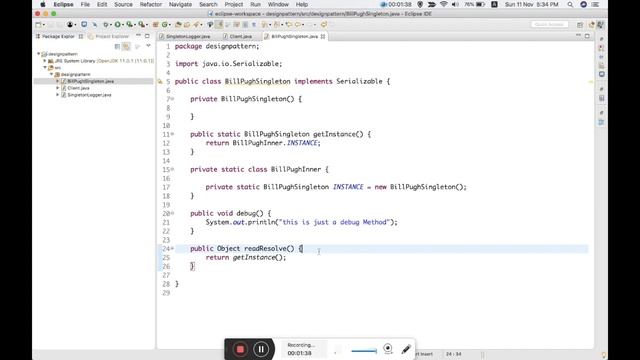Open dropdown arrow next to New icon
Viewport: 640px width, 360px height.
pyautogui.click(x=43, y=25)
